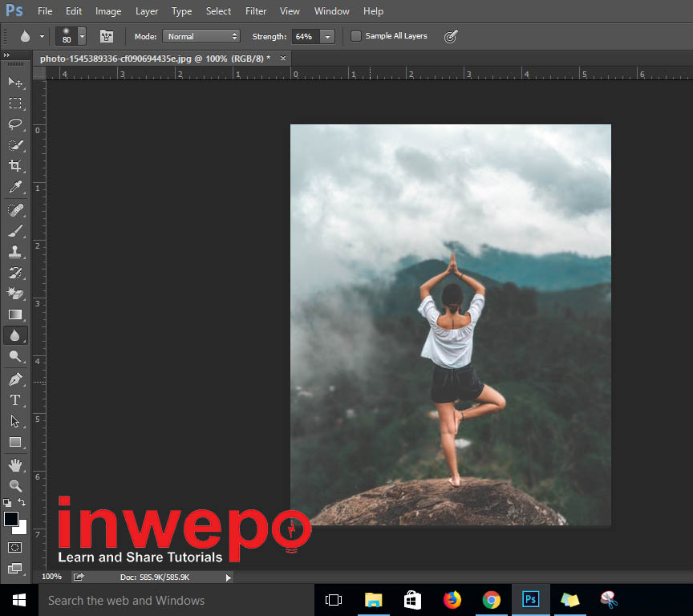Open the Filter menu

256,11
